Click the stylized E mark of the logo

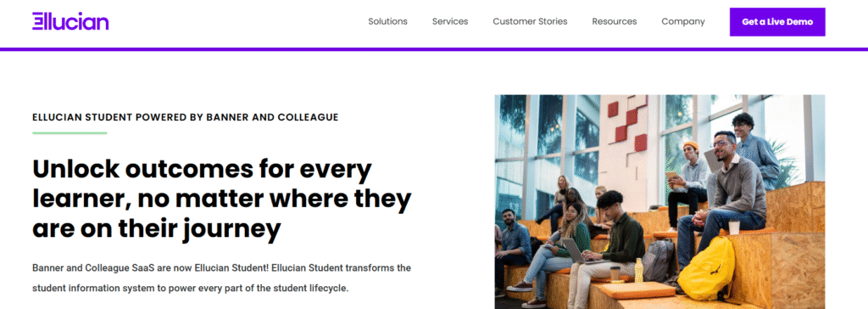tap(37, 21)
